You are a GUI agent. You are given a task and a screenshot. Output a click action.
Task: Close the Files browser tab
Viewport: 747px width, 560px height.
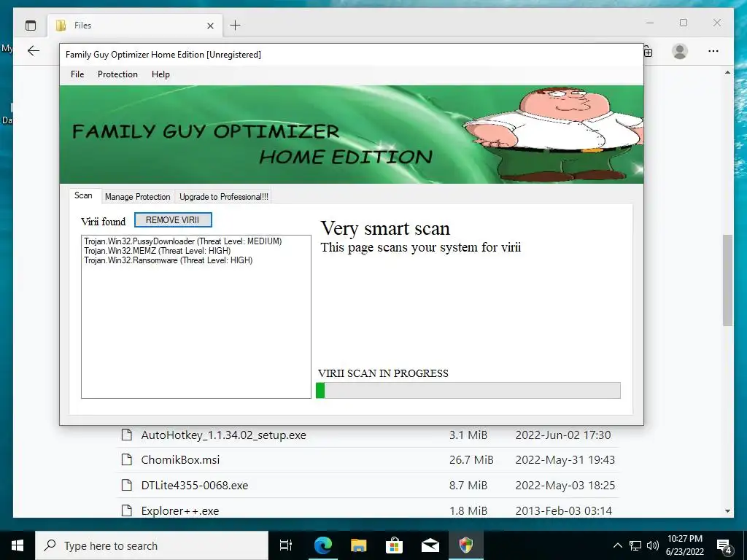click(210, 26)
